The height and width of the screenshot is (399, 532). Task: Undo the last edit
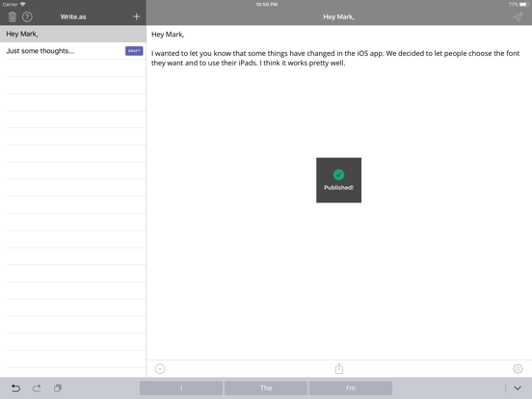click(15, 387)
